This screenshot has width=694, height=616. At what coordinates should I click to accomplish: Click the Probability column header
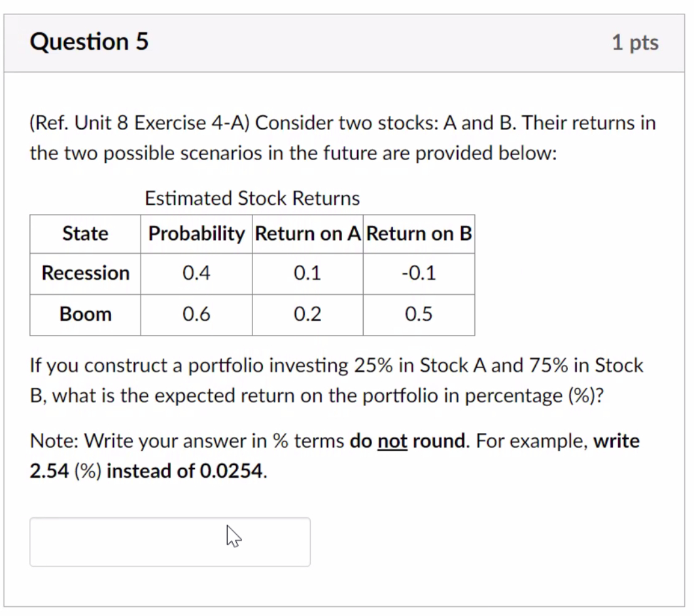point(196,233)
